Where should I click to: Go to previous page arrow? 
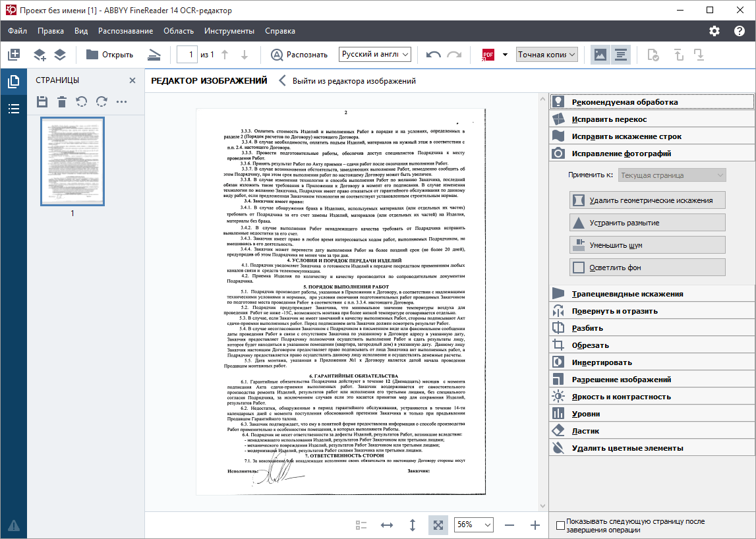pos(225,55)
